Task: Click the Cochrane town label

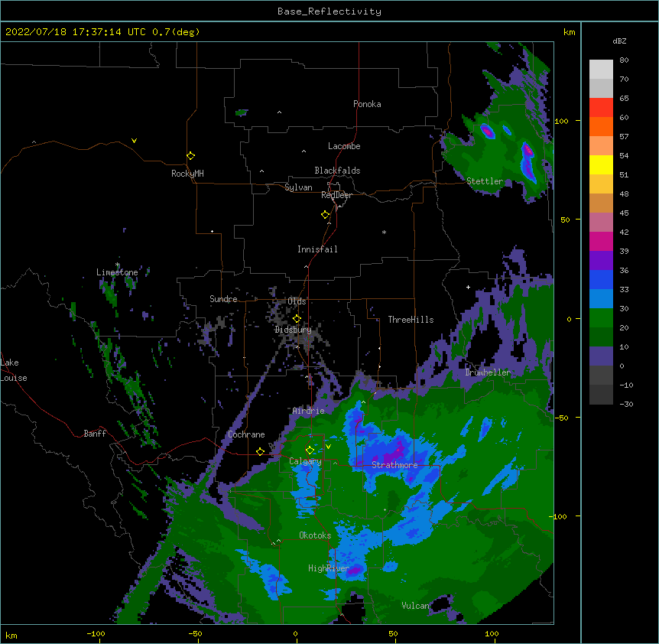Action: [x=246, y=434]
